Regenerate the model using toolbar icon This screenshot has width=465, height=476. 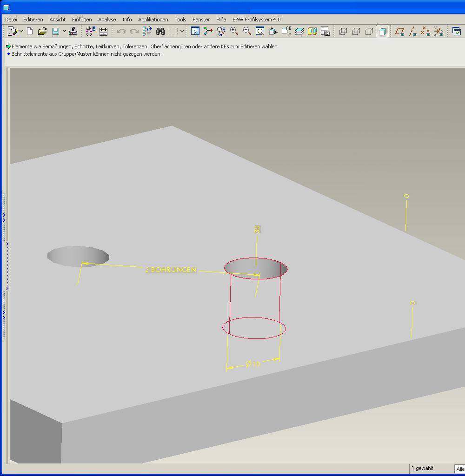pyautogui.click(x=147, y=31)
